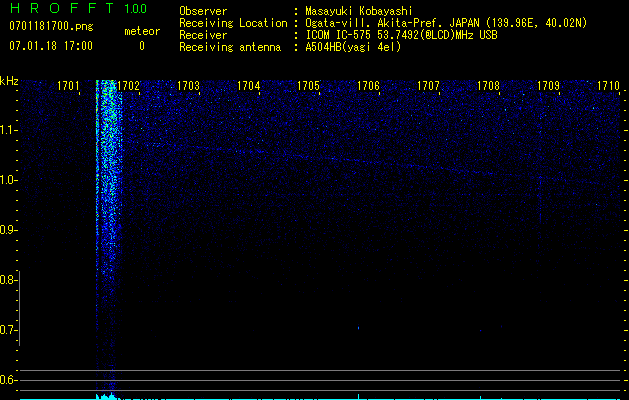629x400 pixels.
Task: Click the ICOM IC-575 receiver text
Action: 401,35
